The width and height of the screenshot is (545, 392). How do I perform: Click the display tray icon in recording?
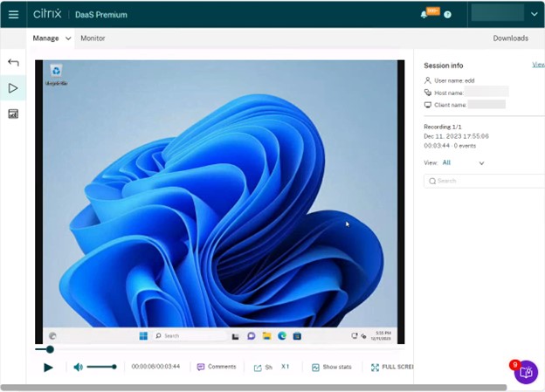click(355, 336)
